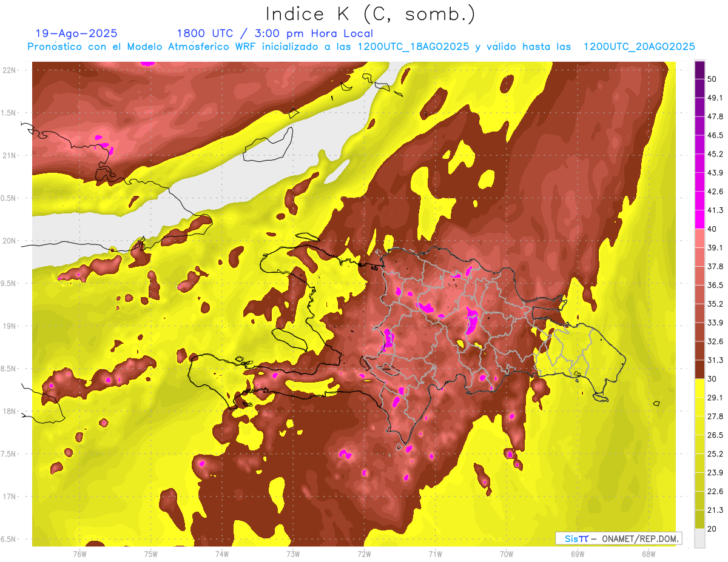Click legend value '37.8'
Viewport: 728px width, 562px height.
[715, 266]
